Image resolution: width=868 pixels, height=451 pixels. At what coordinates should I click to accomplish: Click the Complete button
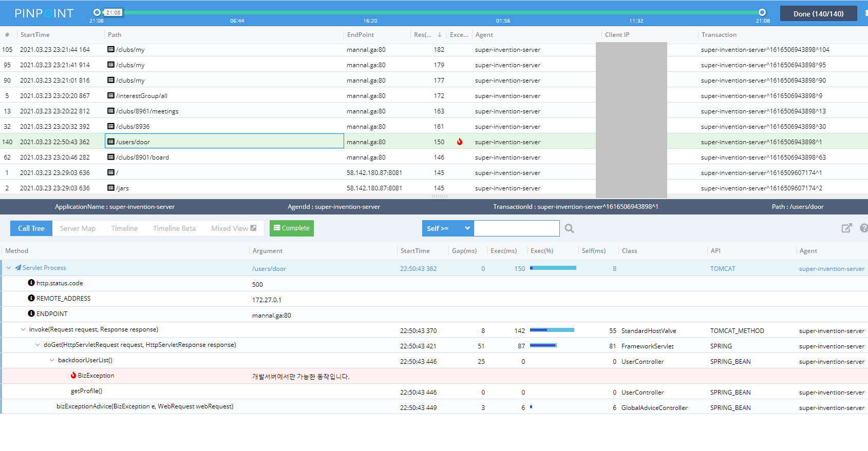[291, 228]
